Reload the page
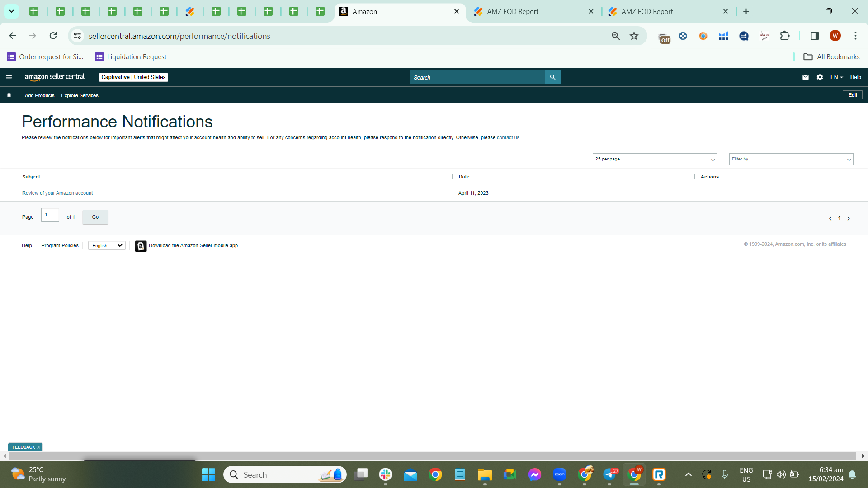The width and height of the screenshot is (868, 488). [x=53, y=36]
